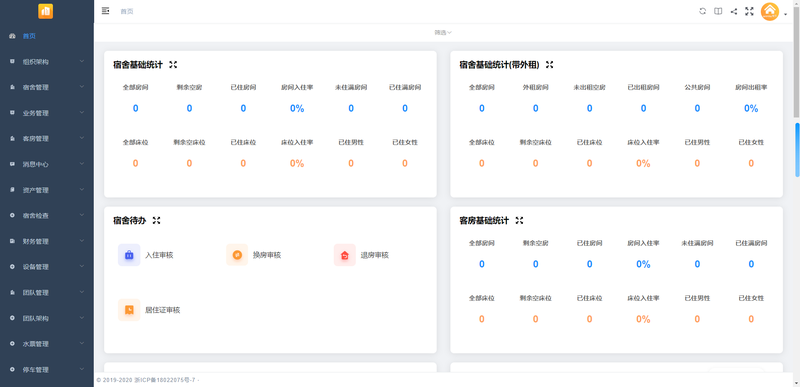Click 房间入住率 0% in 客房基础统计 card
This screenshot has height=387, width=800.
[643, 265]
